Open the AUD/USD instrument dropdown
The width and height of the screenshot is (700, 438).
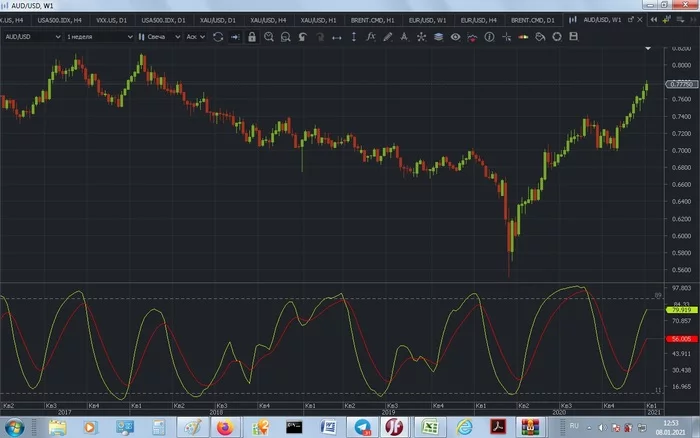pos(32,37)
